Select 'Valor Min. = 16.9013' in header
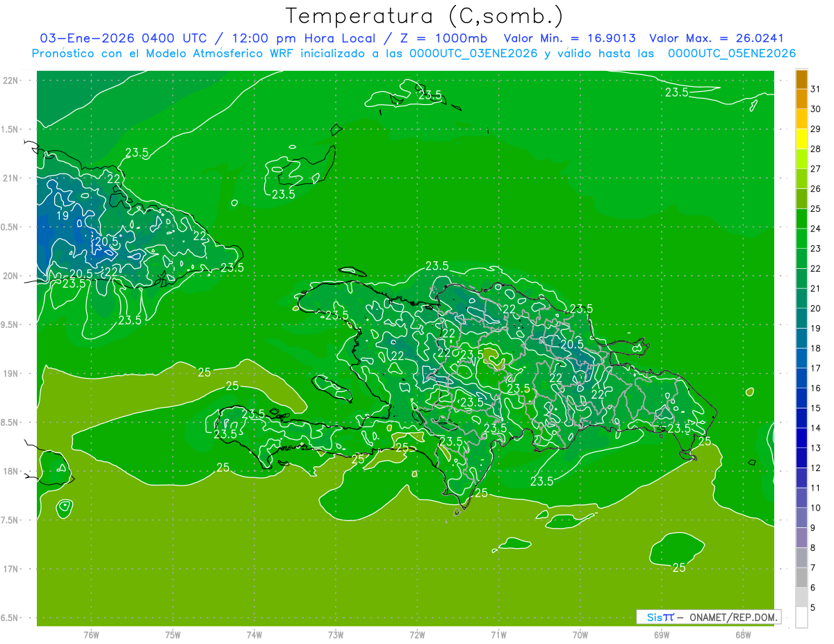 pos(569,38)
